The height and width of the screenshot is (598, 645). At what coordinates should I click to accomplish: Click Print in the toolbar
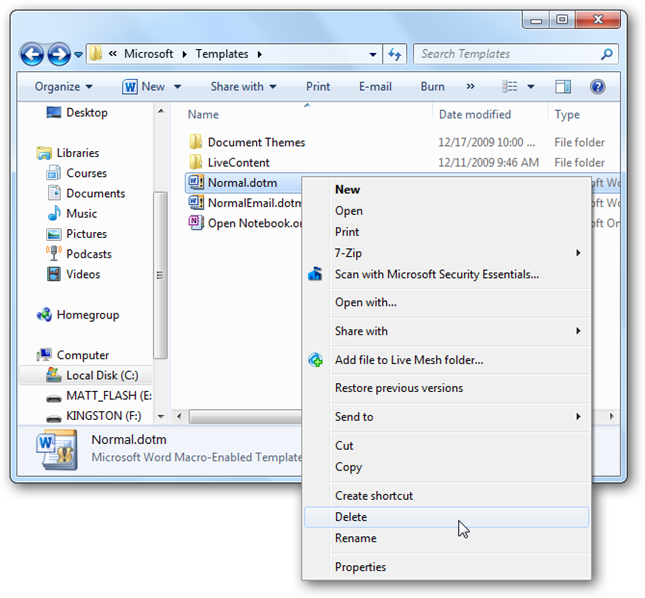coord(318,87)
